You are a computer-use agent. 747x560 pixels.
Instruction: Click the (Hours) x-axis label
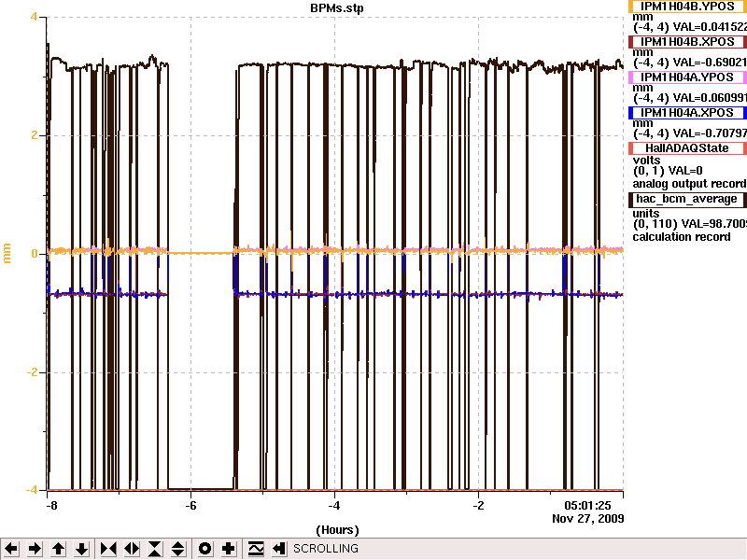point(337,530)
